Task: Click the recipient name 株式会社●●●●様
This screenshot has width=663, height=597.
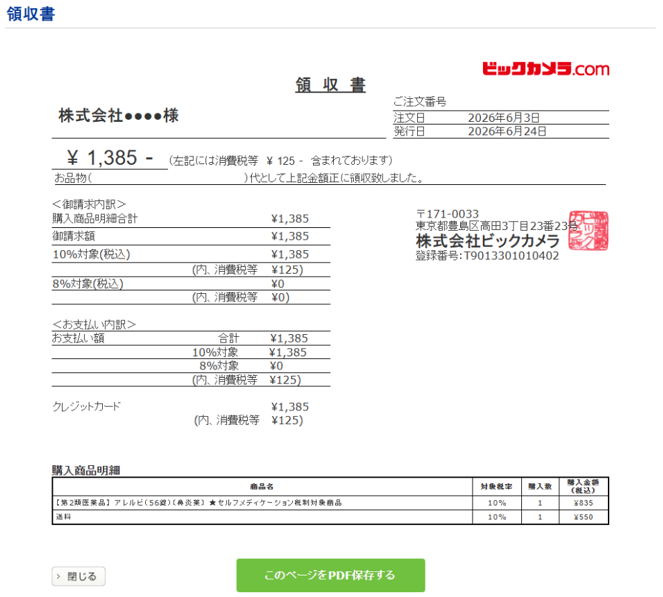Action: (119, 115)
